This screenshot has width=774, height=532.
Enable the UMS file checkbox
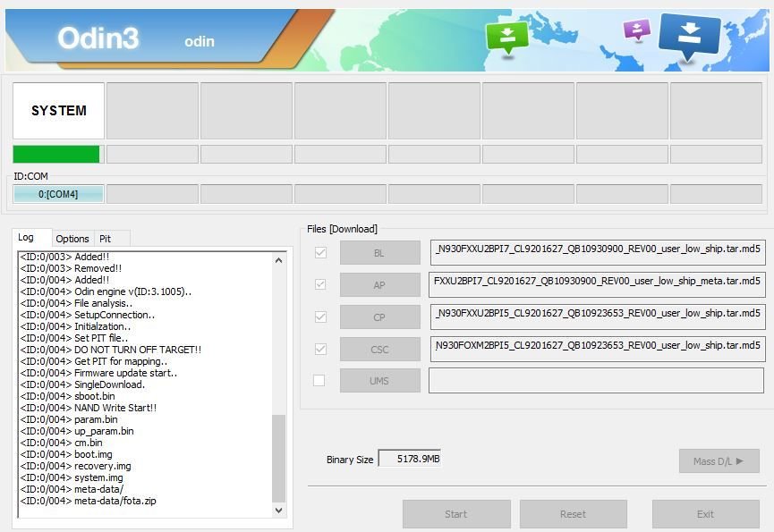[x=319, y=380]
